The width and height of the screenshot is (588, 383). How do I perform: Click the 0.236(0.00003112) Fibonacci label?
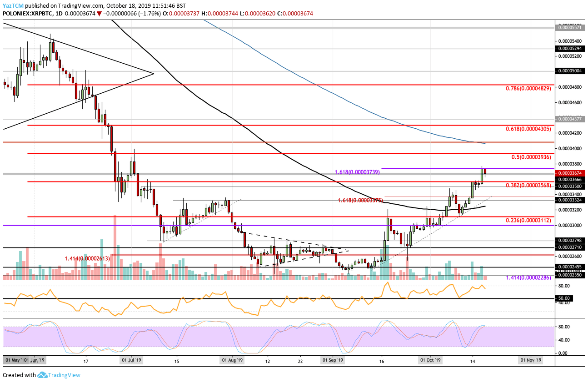pyautogui.click(x=528, y=220)
